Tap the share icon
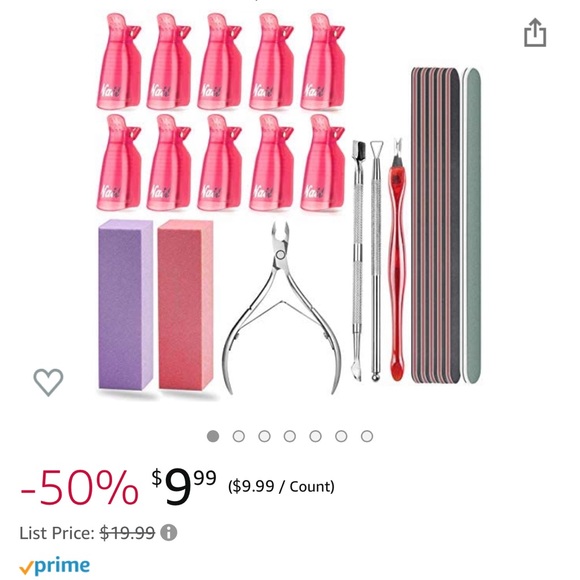Viewport: 580px width, 580px height. (535, 33)
